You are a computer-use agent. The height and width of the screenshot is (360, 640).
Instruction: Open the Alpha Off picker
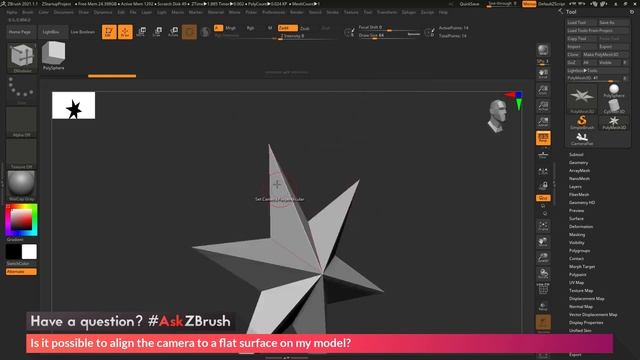(22, 122)
